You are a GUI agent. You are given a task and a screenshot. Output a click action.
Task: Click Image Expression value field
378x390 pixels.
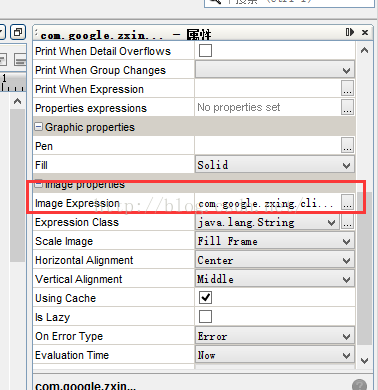(268, 203)
